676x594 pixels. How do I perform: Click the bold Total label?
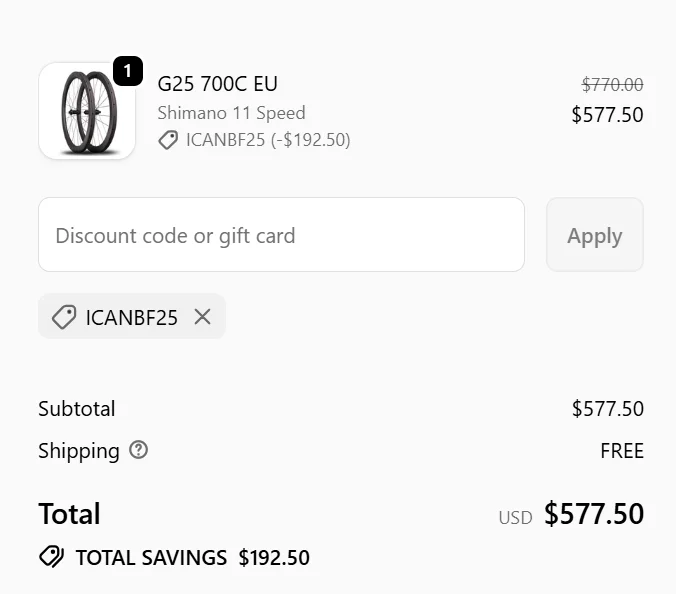(x=69, y=514)
